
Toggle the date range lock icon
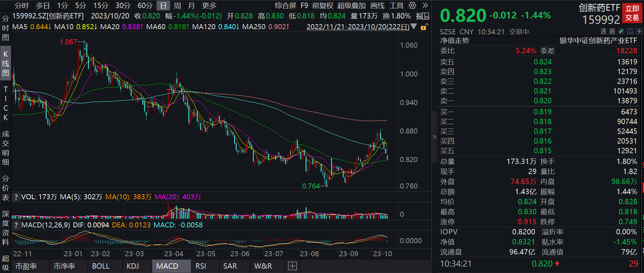pos(424,27)
